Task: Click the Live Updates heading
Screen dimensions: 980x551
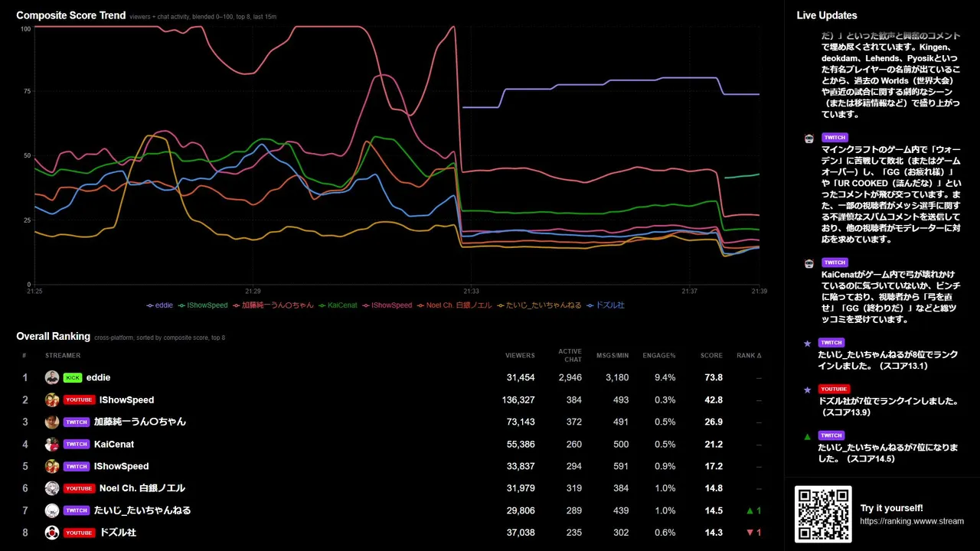Action: pos(827,15)
